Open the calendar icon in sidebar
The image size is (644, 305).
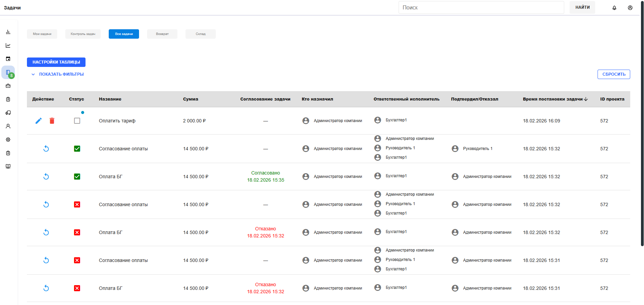click(8, 59)
